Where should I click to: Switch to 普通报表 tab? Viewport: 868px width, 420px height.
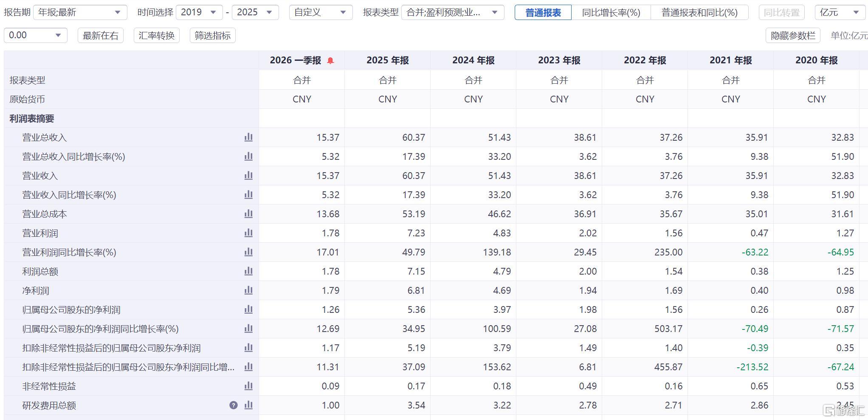(543, 13)
